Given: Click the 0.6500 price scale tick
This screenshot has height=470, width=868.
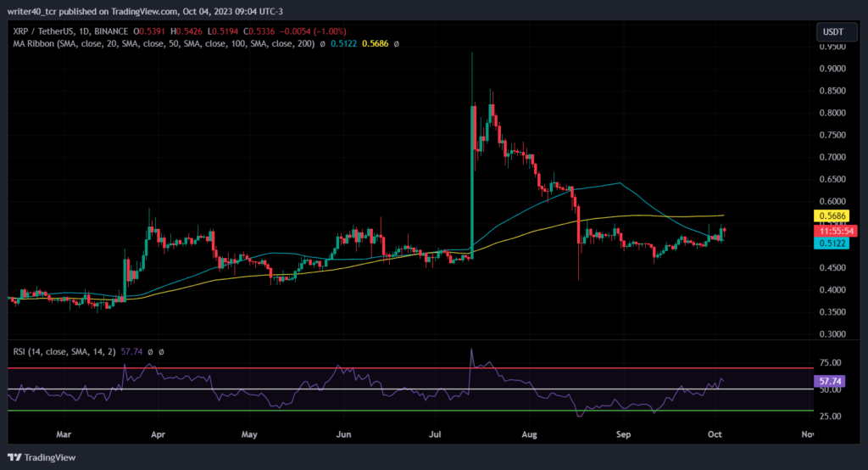Looking at the screenshot, I should click(832, 180).
